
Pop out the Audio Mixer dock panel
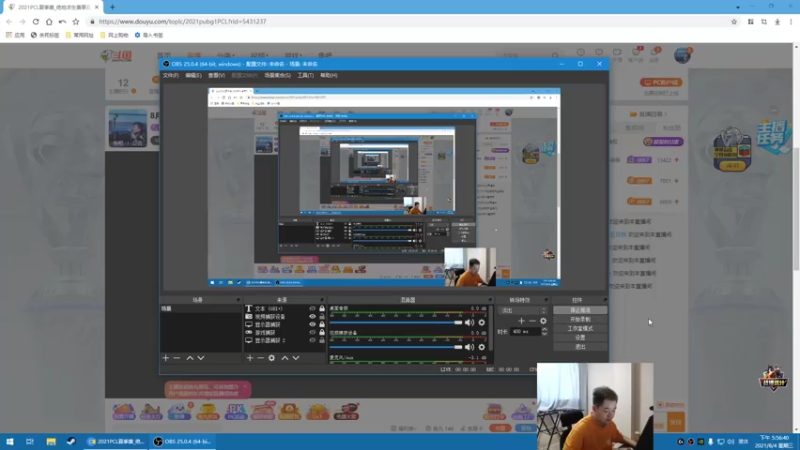pos(490,300)
